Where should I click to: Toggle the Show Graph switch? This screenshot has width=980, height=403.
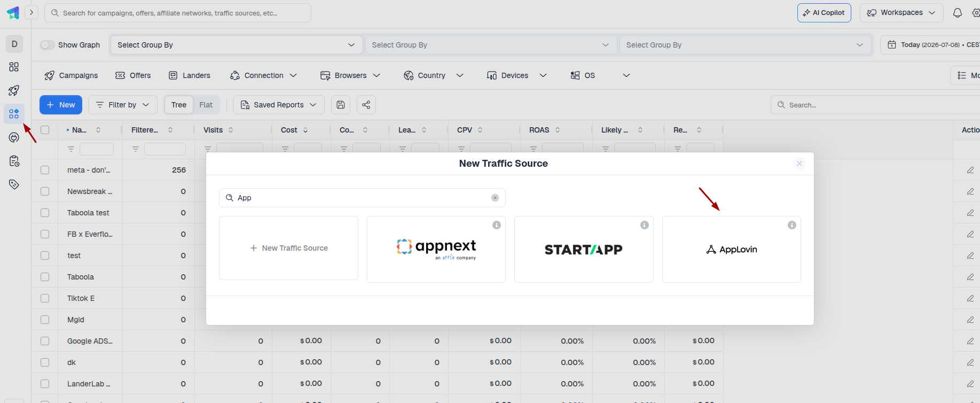pos(48,45)
